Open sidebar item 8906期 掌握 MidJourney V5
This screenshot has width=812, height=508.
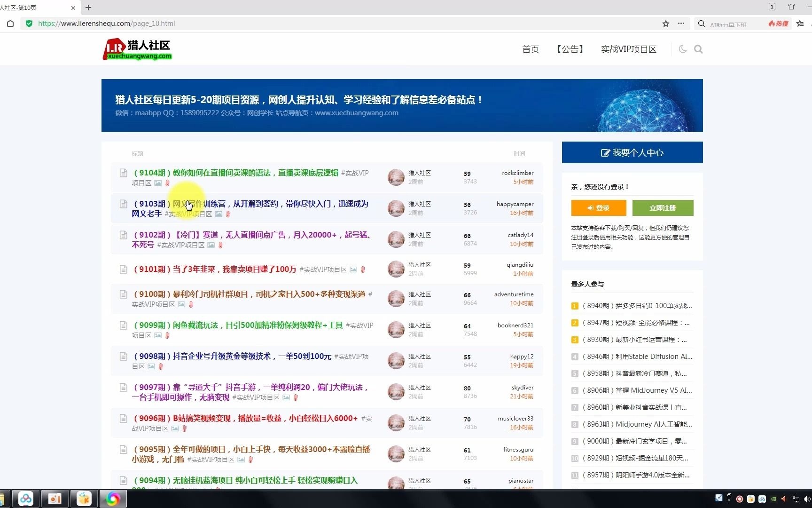pos(637,390)
